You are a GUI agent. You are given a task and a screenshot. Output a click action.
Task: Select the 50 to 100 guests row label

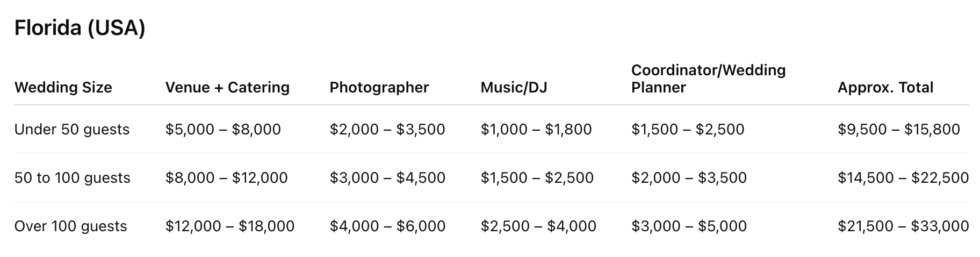click(73, 178)
